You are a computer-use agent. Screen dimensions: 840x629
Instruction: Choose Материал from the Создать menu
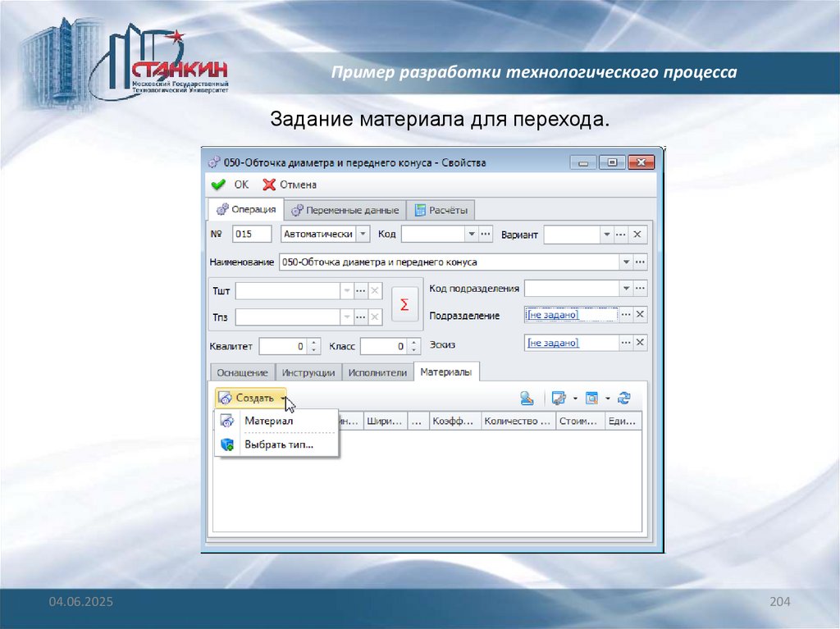pyautogui.click(x=276, y=422)
